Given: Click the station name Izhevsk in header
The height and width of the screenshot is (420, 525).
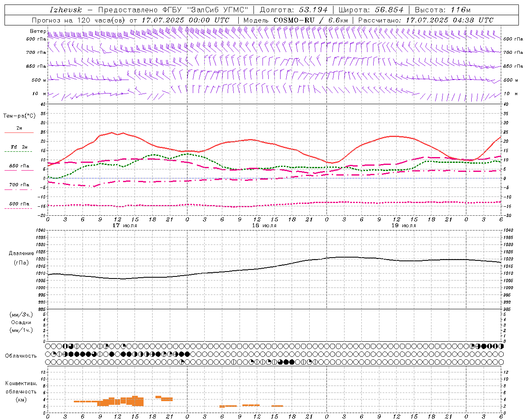Looking at the screenshot, I should (66, 10).
